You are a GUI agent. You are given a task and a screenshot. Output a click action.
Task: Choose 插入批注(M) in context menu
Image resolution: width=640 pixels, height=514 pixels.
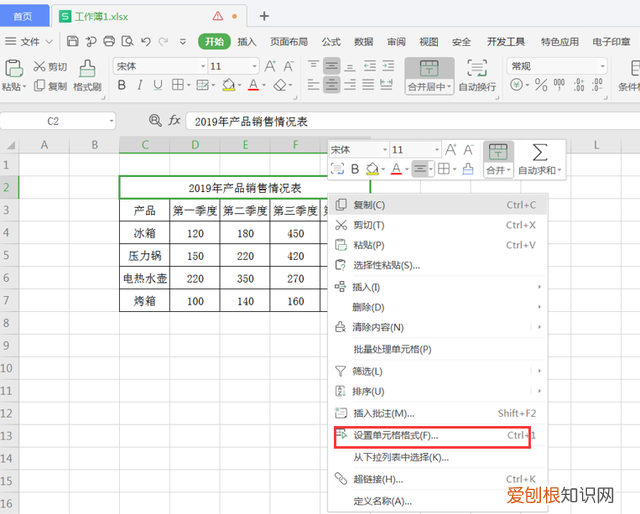437,413
